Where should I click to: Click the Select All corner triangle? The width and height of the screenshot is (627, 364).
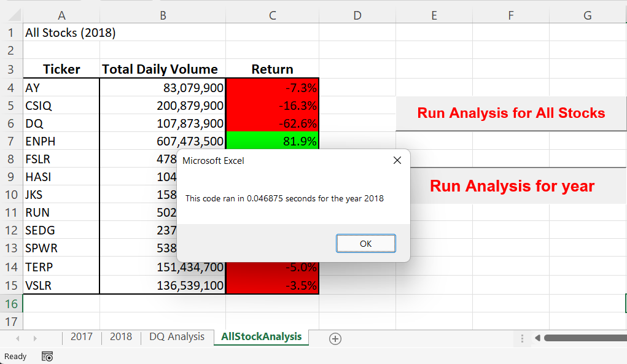coord(15,15)
